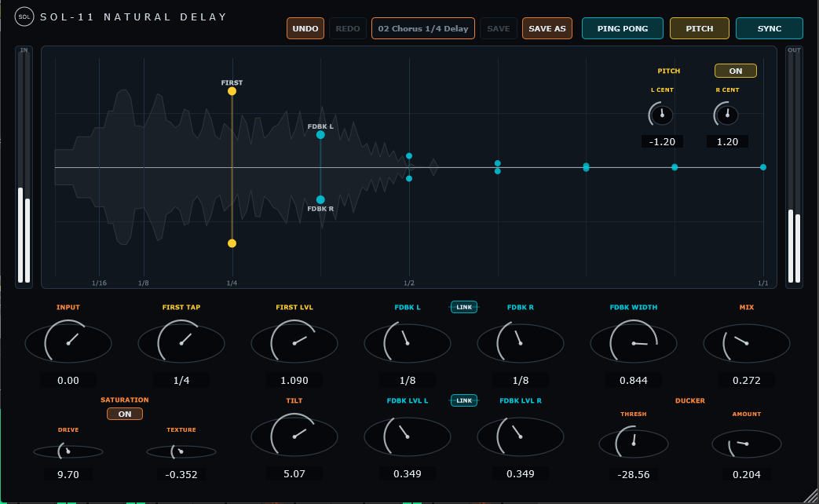This screenshot has width=819, height=504.
Task: Toggle LINK between FDBK L and FDBK R
Action: click(x=464, y=307)
